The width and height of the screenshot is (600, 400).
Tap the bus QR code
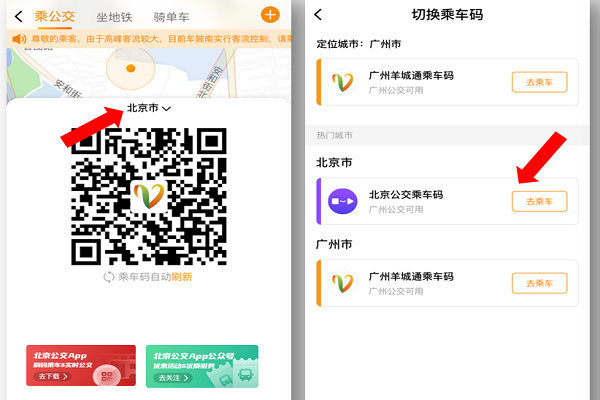coord(149,196)
